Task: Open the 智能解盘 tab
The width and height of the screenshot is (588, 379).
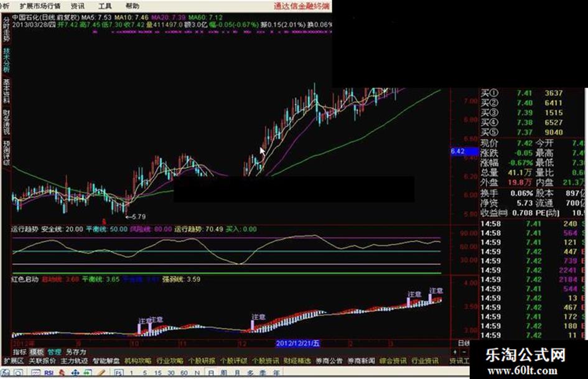Action: point(106,361)
